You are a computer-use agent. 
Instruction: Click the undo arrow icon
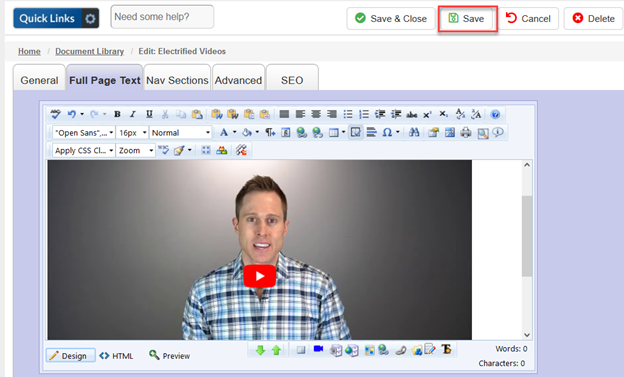[72, 114]
